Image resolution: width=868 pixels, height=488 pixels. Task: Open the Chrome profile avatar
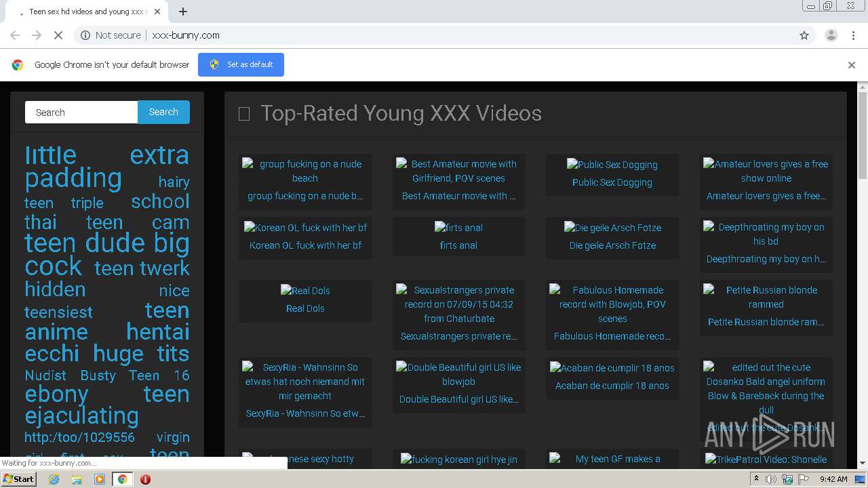click(x=831, y=35)
